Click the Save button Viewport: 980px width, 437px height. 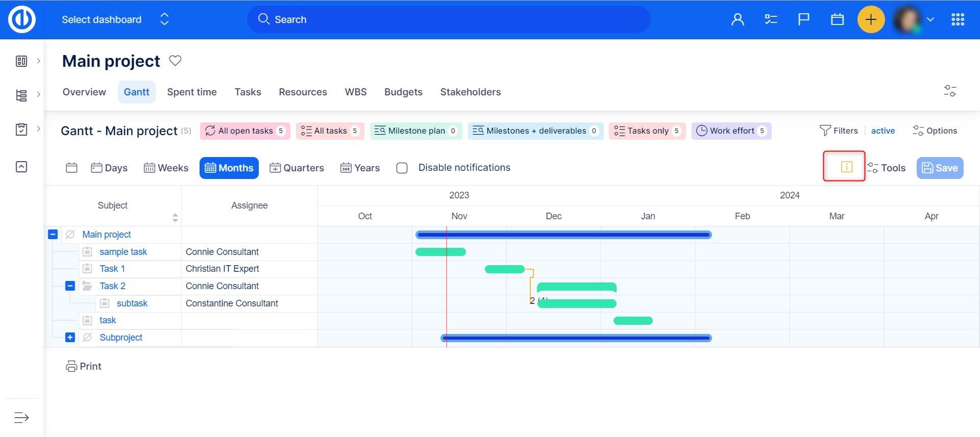point(940,168)
